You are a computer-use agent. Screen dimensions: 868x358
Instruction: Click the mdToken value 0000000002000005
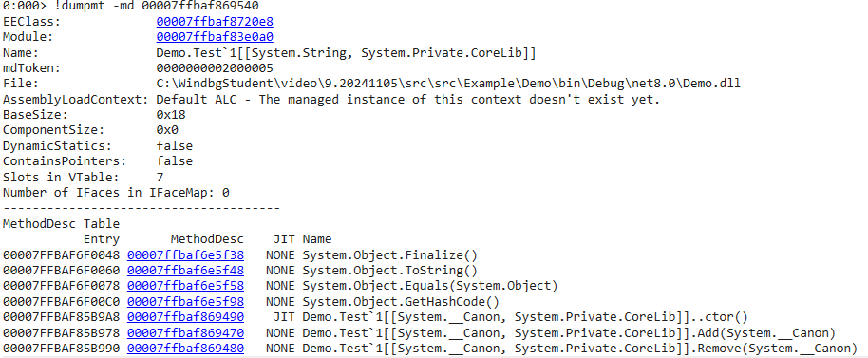(215, 68)
